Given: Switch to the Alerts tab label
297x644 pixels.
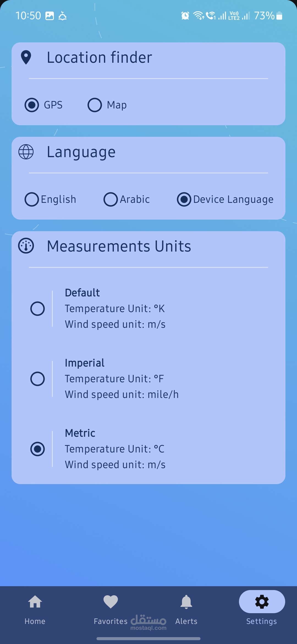Looking at the screenshot, I should (x=186, y=621).
